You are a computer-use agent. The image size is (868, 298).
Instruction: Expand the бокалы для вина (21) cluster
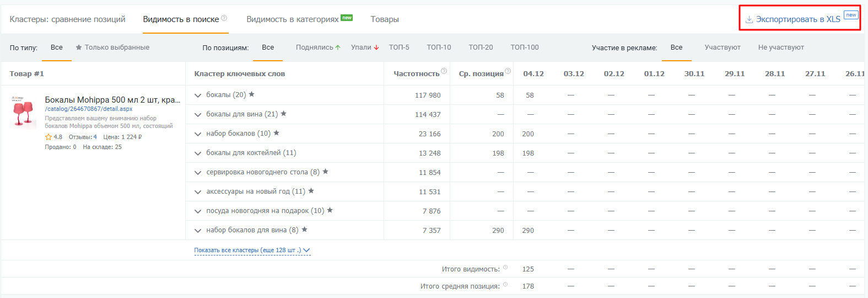tap(198, 115)
